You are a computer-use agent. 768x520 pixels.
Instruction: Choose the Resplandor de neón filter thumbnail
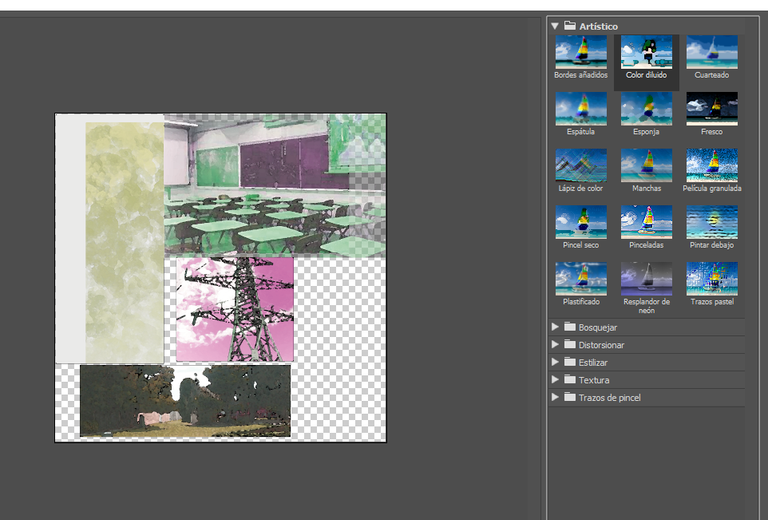647,279
